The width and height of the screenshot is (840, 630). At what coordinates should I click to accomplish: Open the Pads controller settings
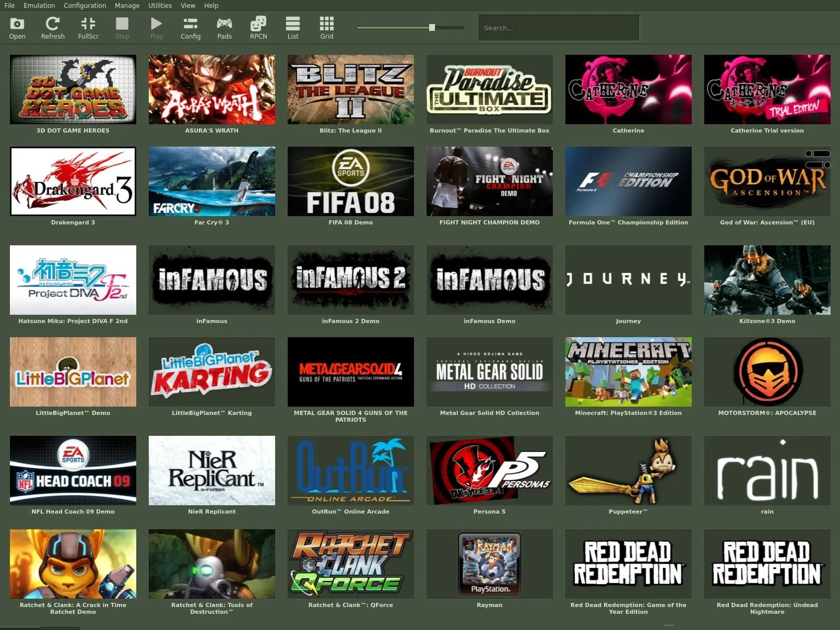click(224, 28)
